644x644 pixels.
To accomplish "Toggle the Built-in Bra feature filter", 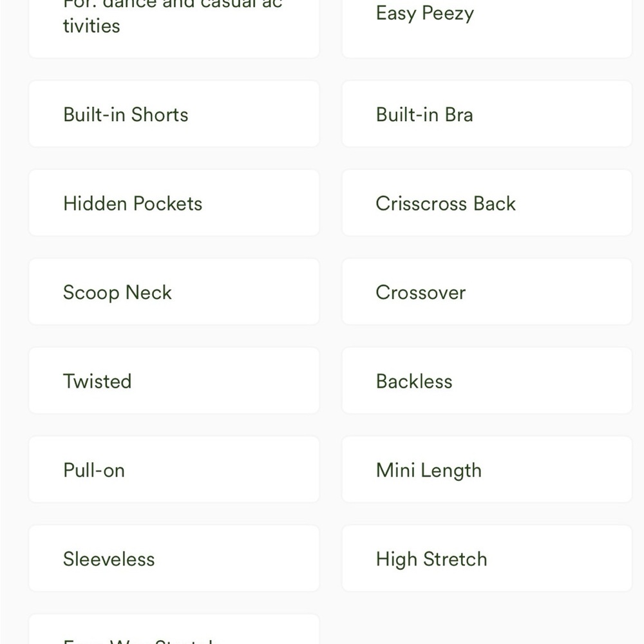I will pyautogui.click(x=487, y=114).
